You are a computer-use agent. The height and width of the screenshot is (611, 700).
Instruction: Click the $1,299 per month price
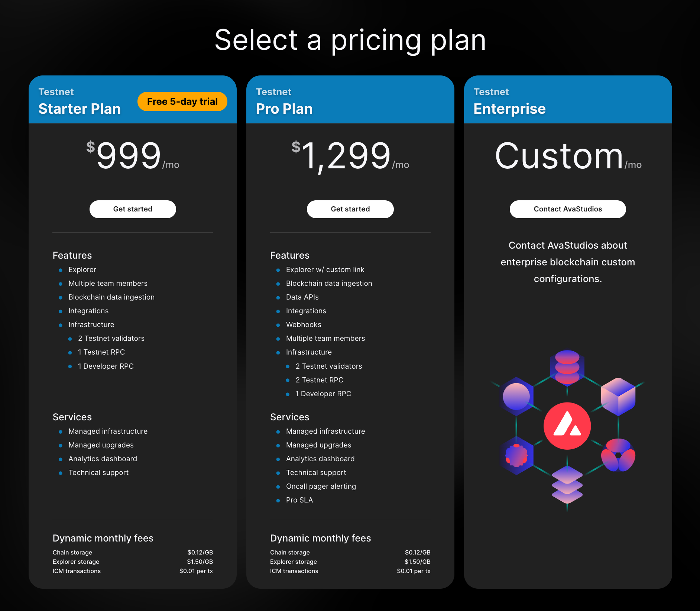tap(350, 156)
